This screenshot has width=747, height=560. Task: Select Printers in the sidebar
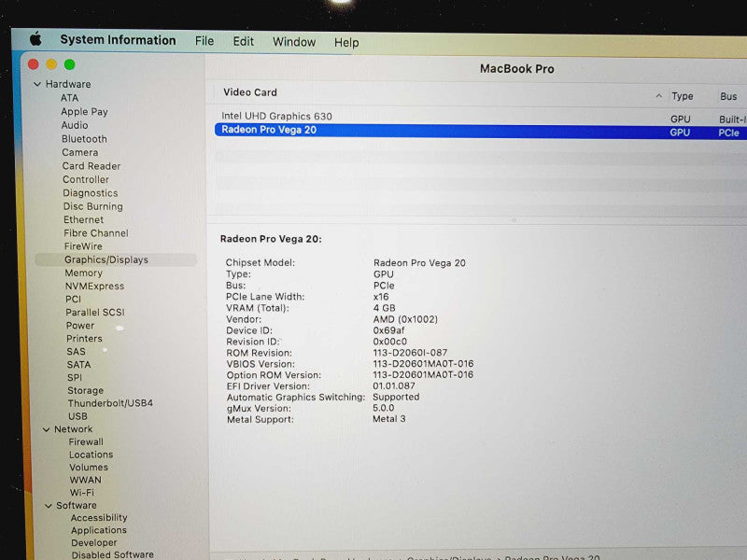[x=84, y=339]
